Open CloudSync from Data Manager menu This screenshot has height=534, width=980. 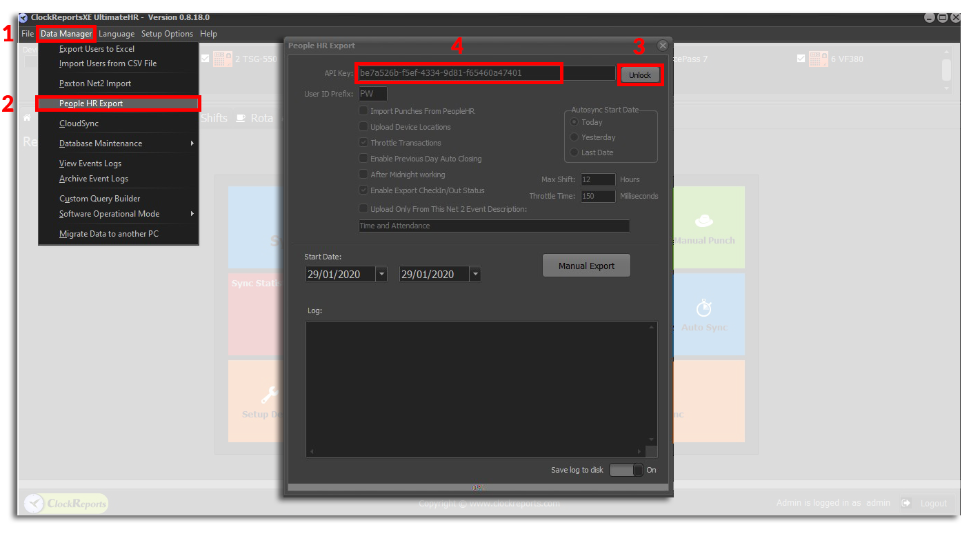[x=119, y=123]
